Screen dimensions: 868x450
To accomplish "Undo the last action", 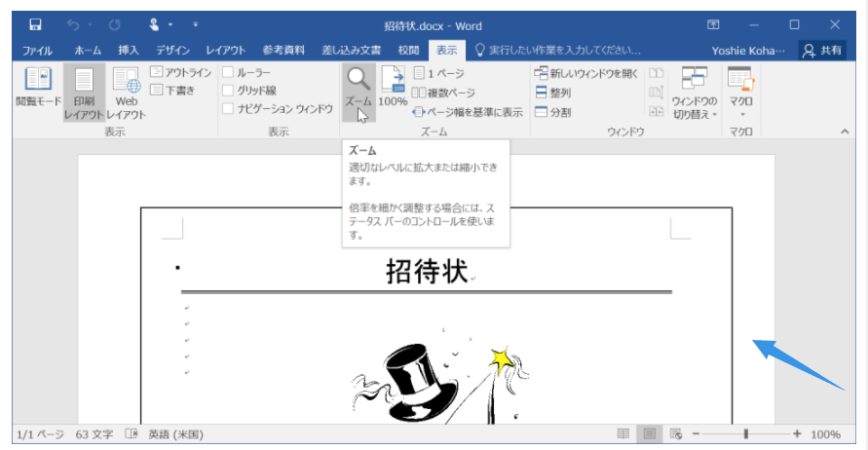I will [x=73, y=24].
